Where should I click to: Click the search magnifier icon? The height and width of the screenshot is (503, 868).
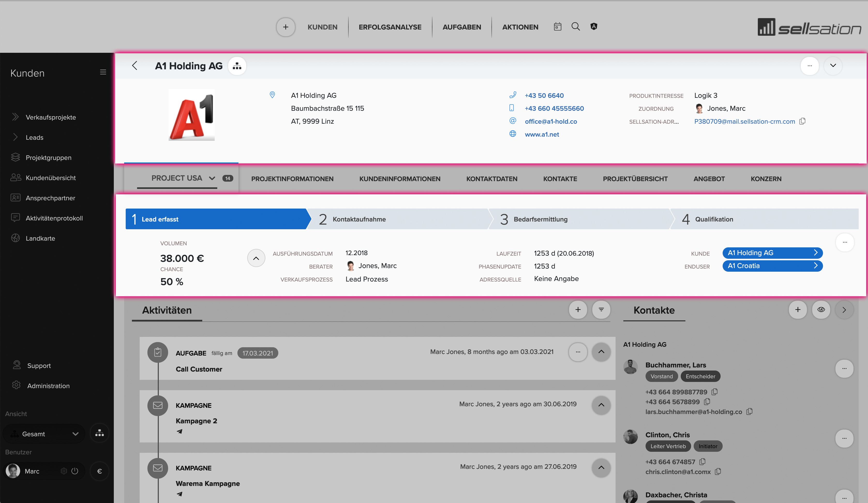tap(575, 27)
